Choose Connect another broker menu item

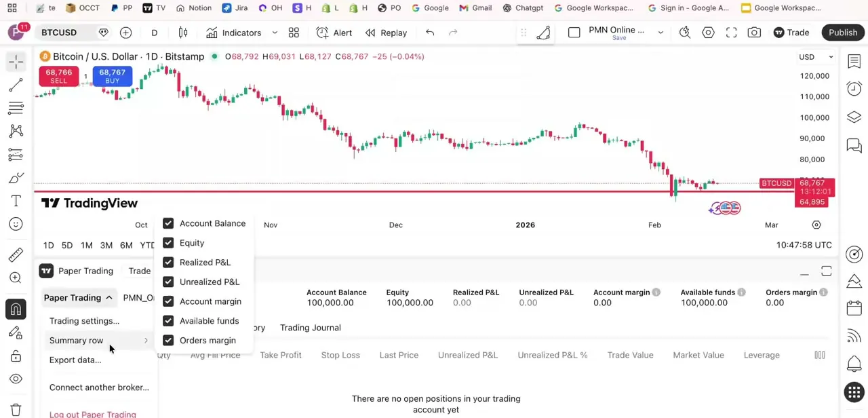(x=99, y=387)
